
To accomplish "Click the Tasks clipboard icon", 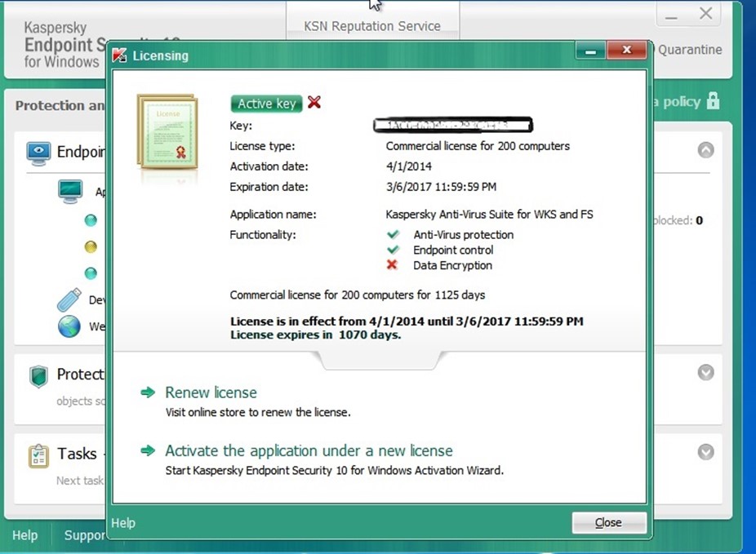I will (x=38, y=456).
